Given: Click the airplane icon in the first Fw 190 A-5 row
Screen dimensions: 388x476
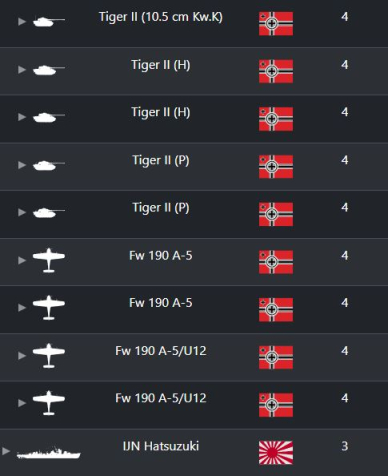Looking at the screenshot, I should pyautogui.click(x=49, y=260).
